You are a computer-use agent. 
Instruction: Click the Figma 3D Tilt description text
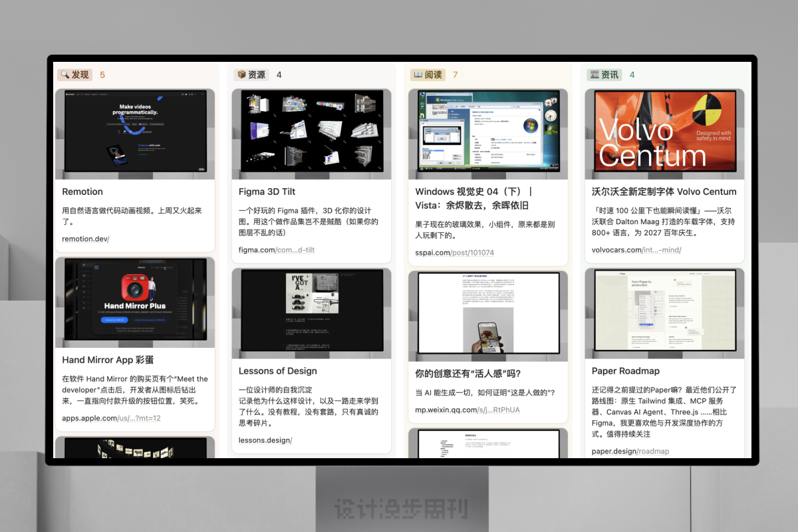coord(309,221)
